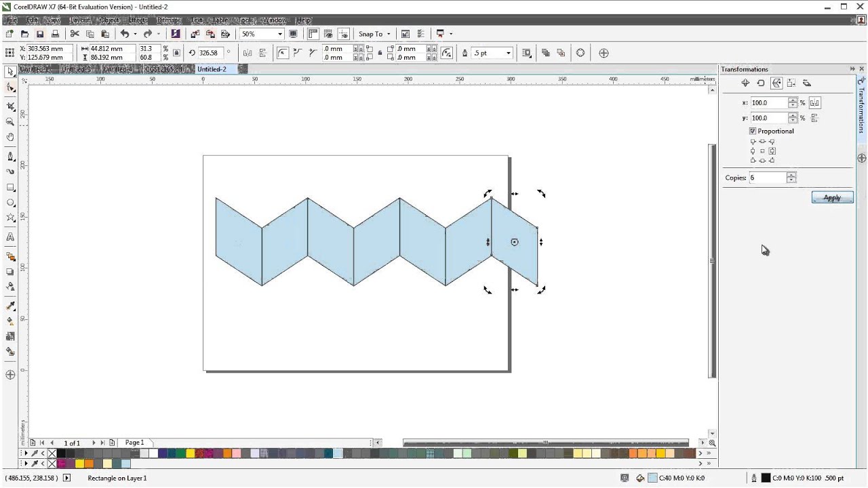
Task: Switch to Position transformation icon
Action: click(745, 83)
